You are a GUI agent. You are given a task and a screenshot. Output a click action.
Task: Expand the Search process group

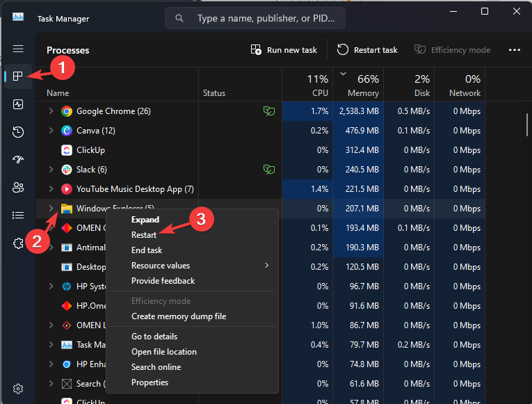pyautogui.click(x=51, y=384)
